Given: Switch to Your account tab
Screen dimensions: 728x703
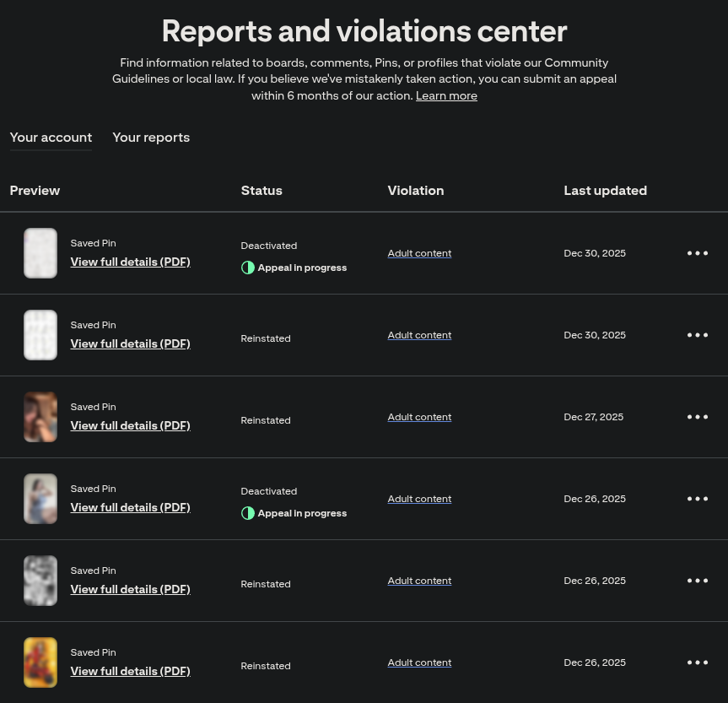Looking at the screenshot, I should point(51,138).
